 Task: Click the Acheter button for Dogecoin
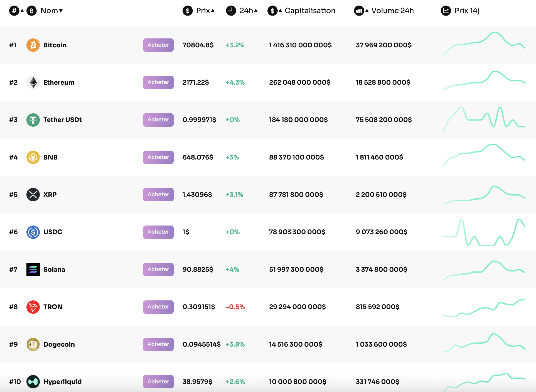[158, 344]
